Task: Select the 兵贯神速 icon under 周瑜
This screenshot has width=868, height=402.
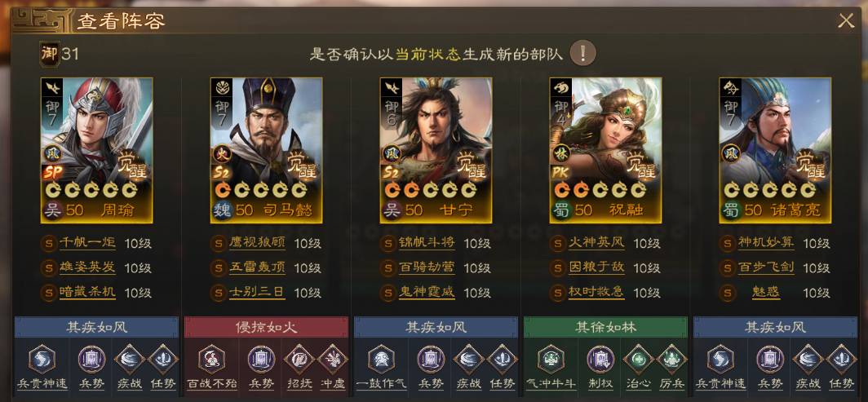Action: tap(42, 360)
